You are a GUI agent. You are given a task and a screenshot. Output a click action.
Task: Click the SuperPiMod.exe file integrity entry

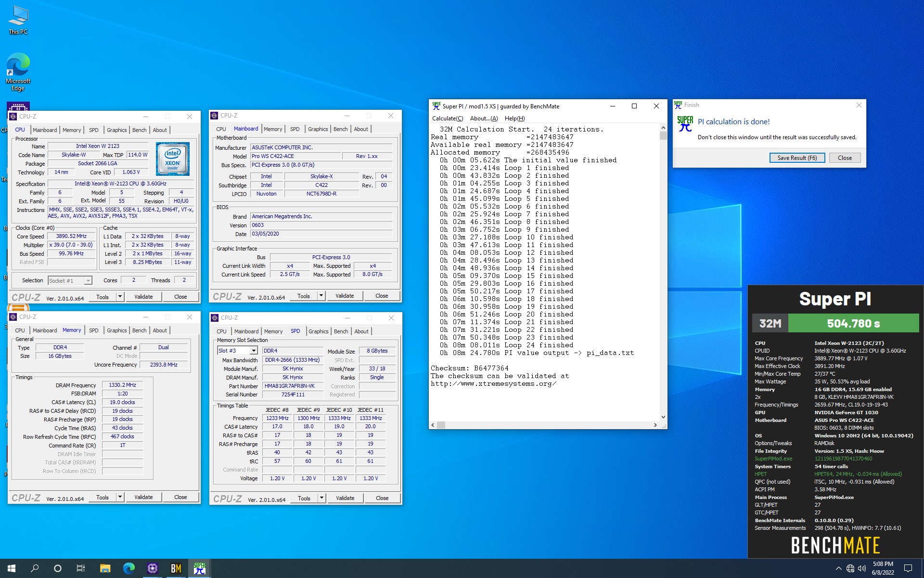click(x=773, y=459)
